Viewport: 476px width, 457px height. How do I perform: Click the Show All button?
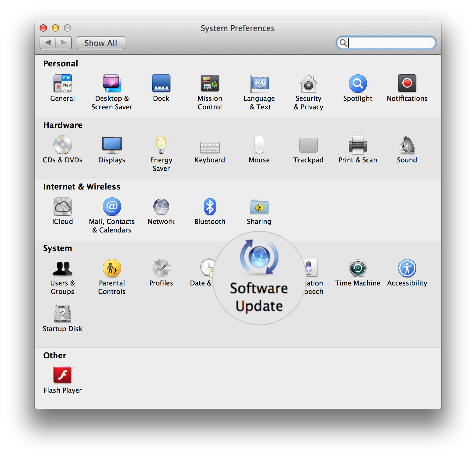pyautogui.click(x=101, y=43)
